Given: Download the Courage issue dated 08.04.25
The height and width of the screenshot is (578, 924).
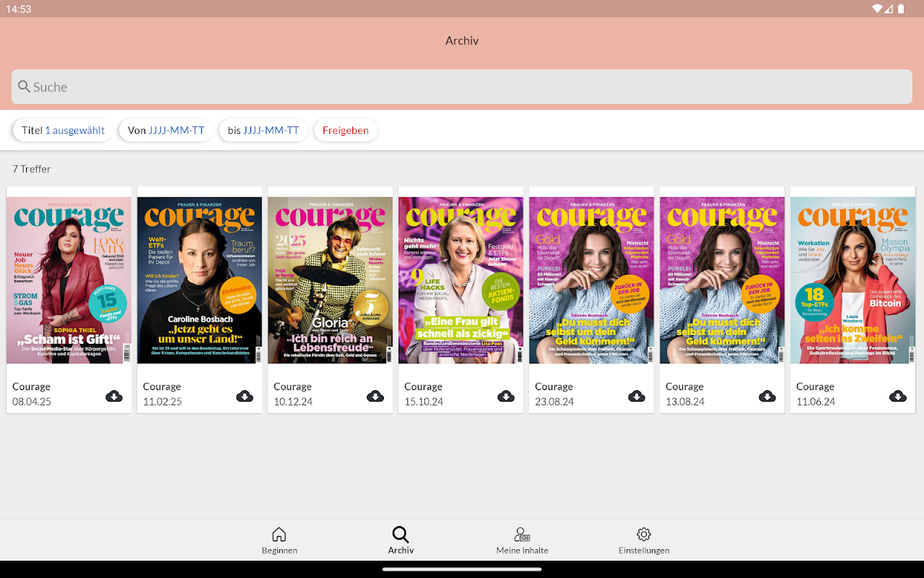Looking at the screenshot, I should (113, 396).
